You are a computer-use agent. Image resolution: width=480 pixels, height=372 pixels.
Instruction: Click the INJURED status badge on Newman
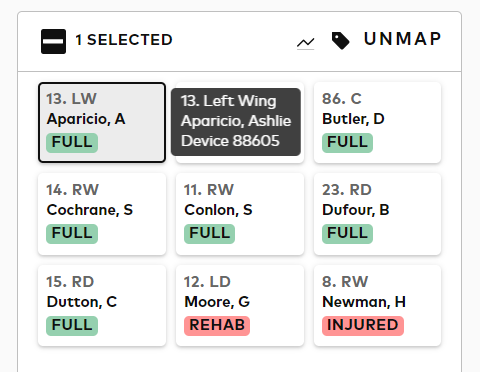pyautogui.click(x=363, y=325)
